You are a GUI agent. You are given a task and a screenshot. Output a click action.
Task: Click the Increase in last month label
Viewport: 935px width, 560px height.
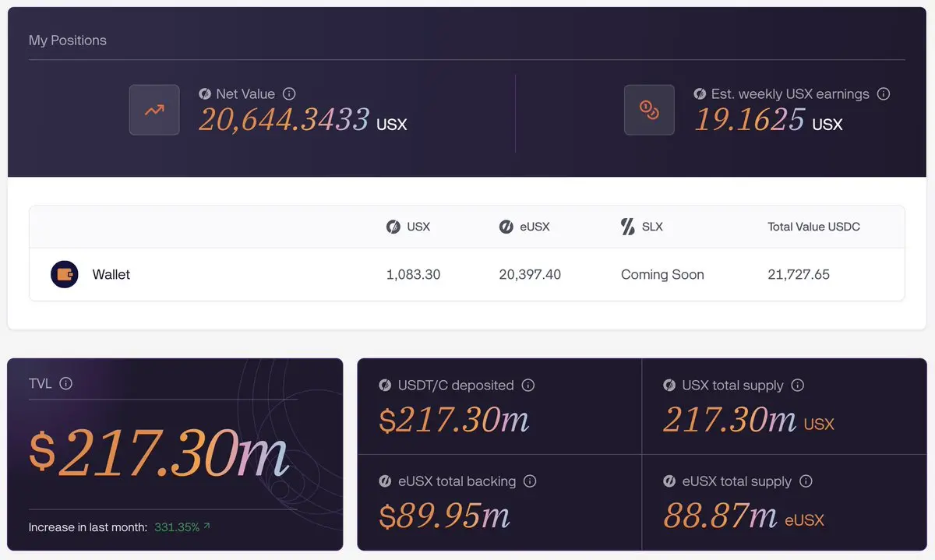click(x=88, y=527)
